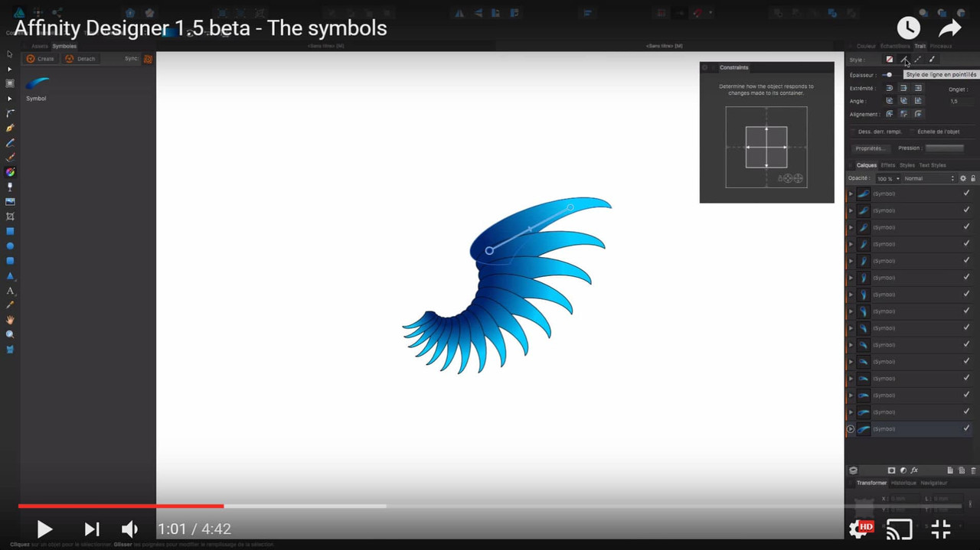Toggle the symbol Sync button
The width and height of the screenshot is (980, 550).
coord(148,59)
